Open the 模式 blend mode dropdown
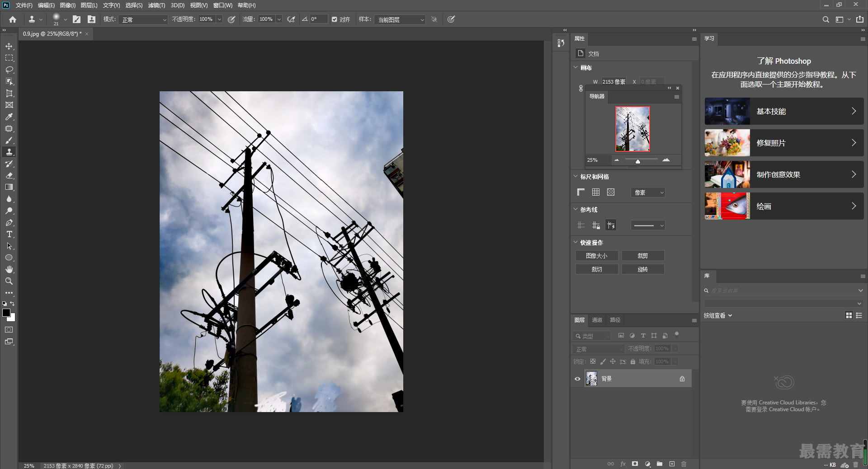Viewport: 868px width, 469px height. tap(143, 20)
